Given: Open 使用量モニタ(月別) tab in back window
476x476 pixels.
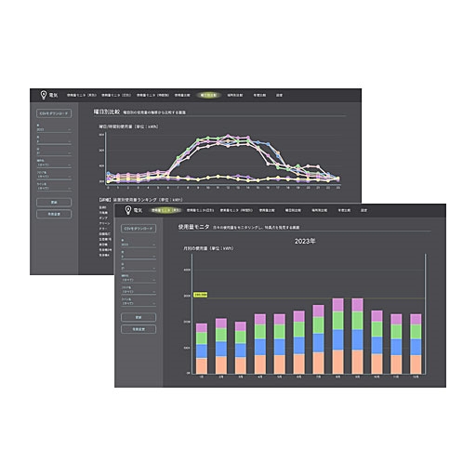Looking at the screenshot, I should tap(82, 95).
